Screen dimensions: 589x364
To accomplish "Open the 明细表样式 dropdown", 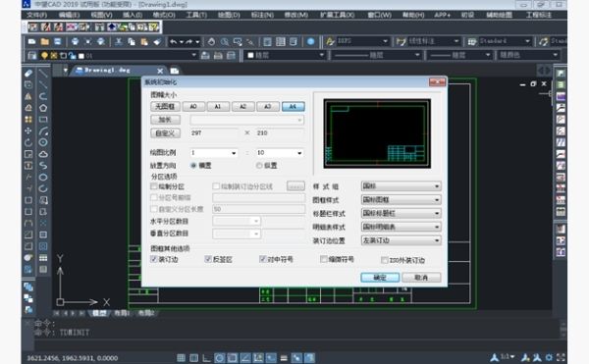I will pos(402,227).
